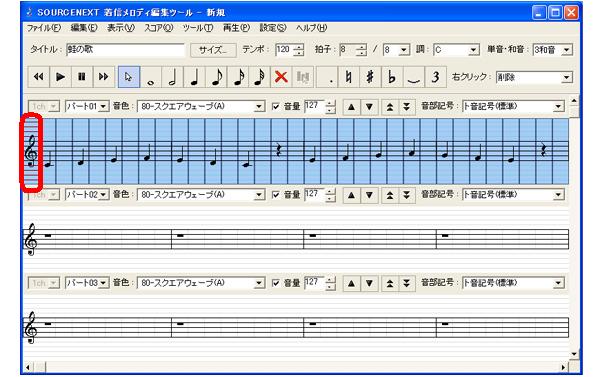This screenshot has width=600, height=377.
Task: Open the ヘルプ(H) menu
Action: point(311,28)
